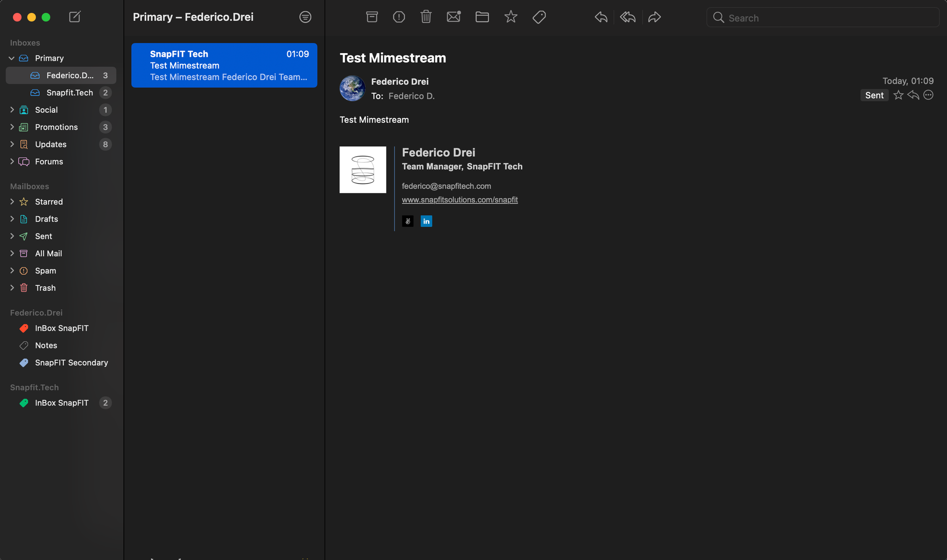Expand the Forums inbox
Image resolution: width=947 pixels, height=560 pixels.
point(12,161)
